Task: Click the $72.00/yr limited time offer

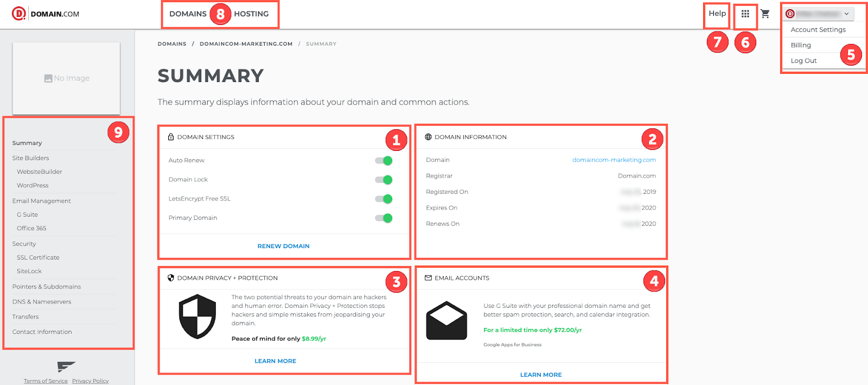Action: (533, 330)
